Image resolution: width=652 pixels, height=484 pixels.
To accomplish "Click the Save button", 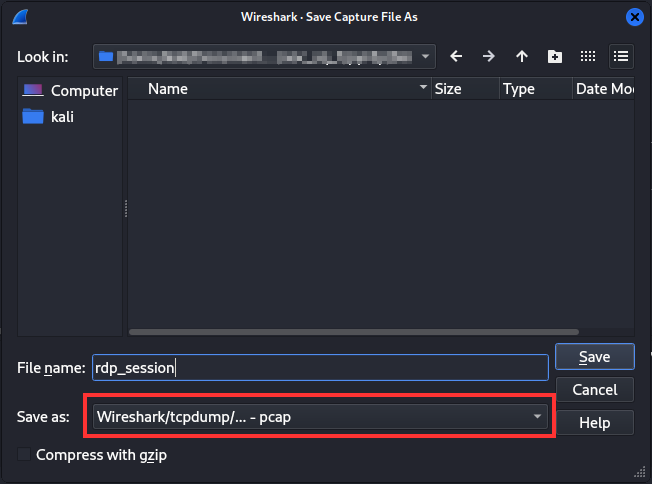I will 595,357.
